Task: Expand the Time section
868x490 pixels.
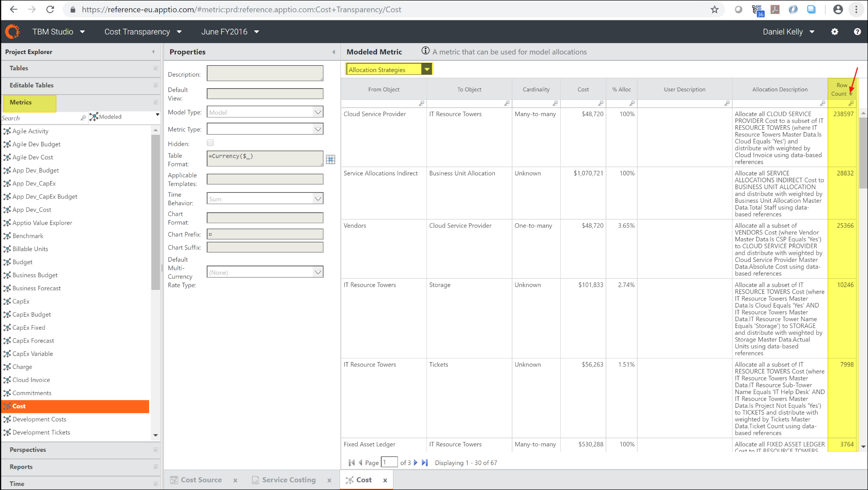Action: click(x=80, y=484)
